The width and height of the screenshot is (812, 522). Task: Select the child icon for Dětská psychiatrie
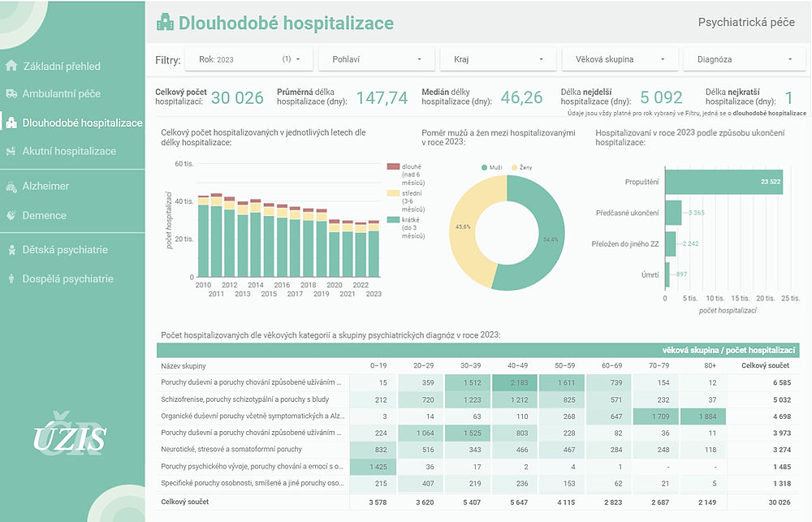click(x=11, y=249)
